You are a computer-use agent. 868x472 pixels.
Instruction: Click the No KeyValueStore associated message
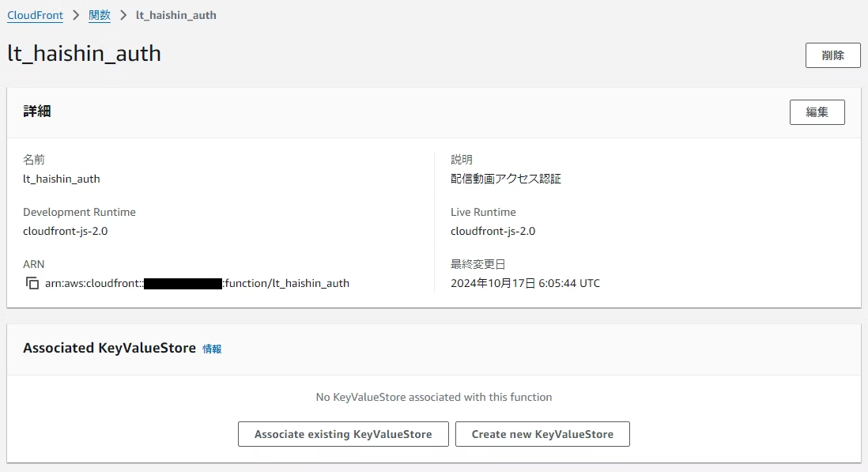(x=433, y=398)
